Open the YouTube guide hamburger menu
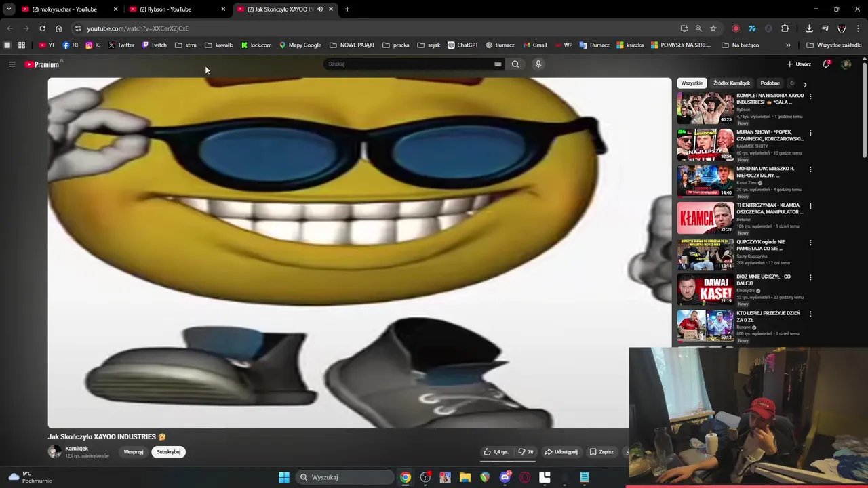Viewport: 868px width, 488px height. click(x=12, y=64)
